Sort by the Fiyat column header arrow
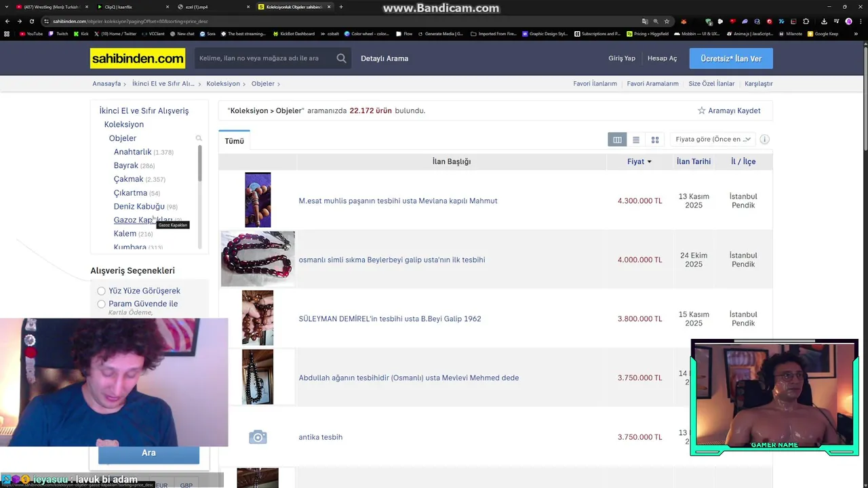This screenshot has width=868, height=488. point(649,162)
